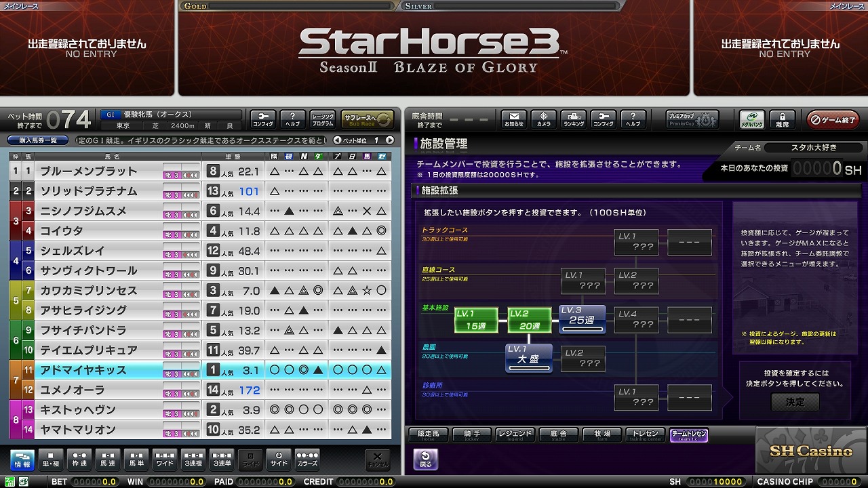Open the レーシングプログラム racing program
The image size is (868, 488).
coord(322,119)
